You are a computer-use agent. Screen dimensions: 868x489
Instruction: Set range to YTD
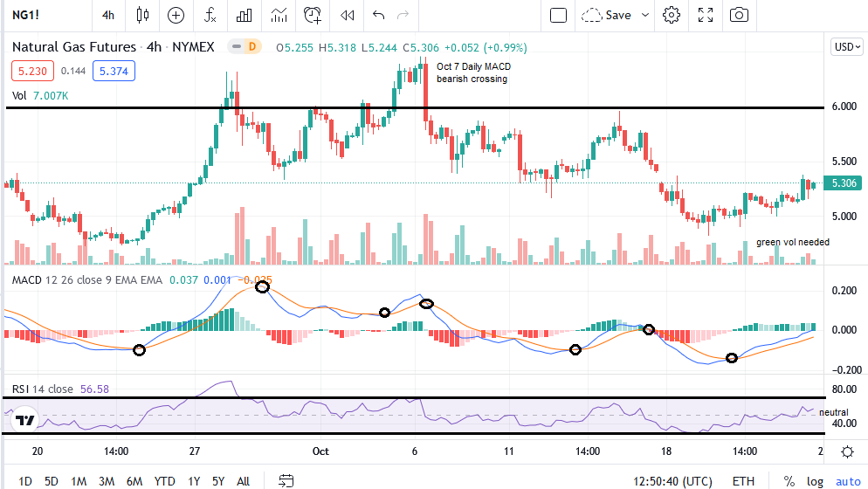tap(164, 480)
